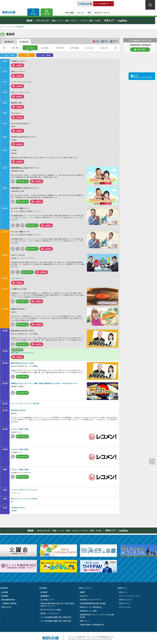The height and width of the screenshot is (644, 157).
Task: Expand 続きを読む for さらピン！キョウト
Action: (x=14, y=267)
